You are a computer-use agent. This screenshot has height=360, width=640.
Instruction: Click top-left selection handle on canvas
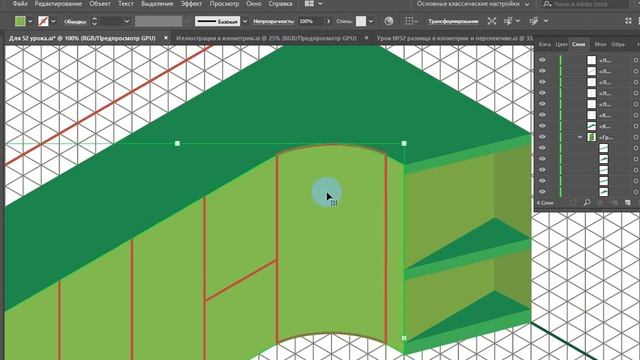point(177,143)
